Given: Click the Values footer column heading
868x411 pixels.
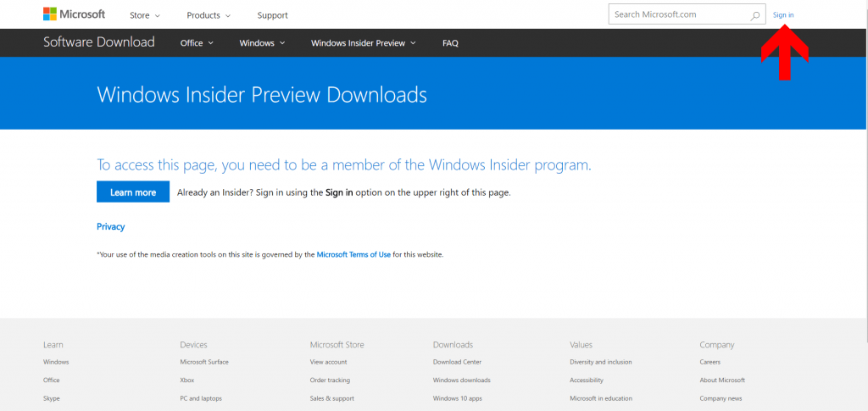Looking at the screenshot, I should 581,345.
